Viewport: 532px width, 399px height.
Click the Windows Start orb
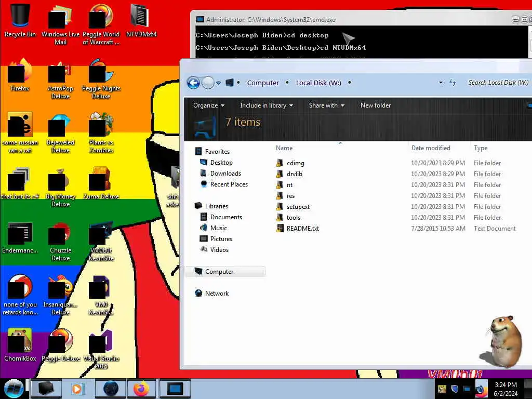14,389
